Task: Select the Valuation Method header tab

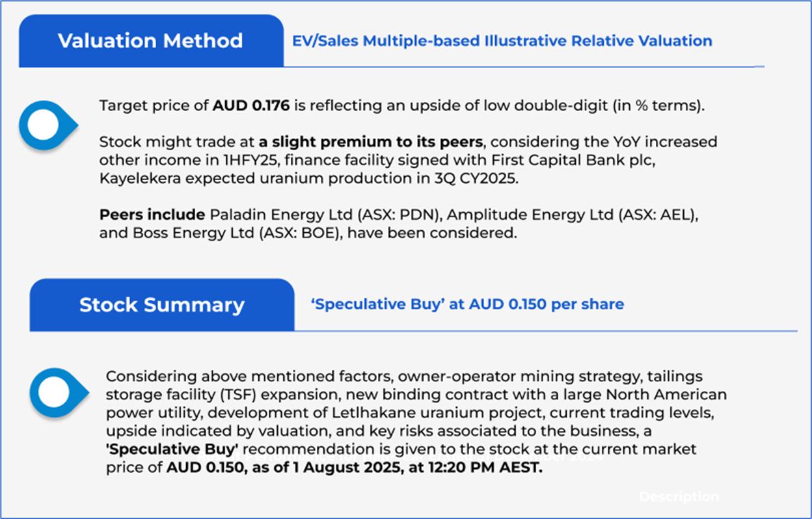Action: [x=150, y=41]
